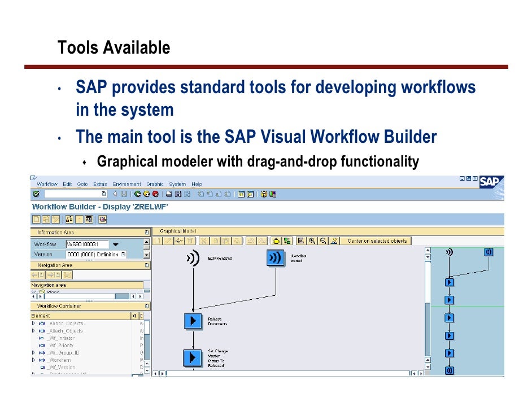Image resolution: width=532 pixels, height=411 pixels.
Task: Click the Set Change Master Status step icon
Action: pos(193,357)
